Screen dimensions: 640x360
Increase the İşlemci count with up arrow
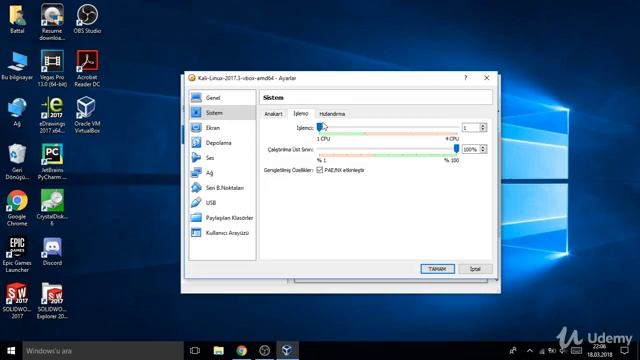click(483, 126)
